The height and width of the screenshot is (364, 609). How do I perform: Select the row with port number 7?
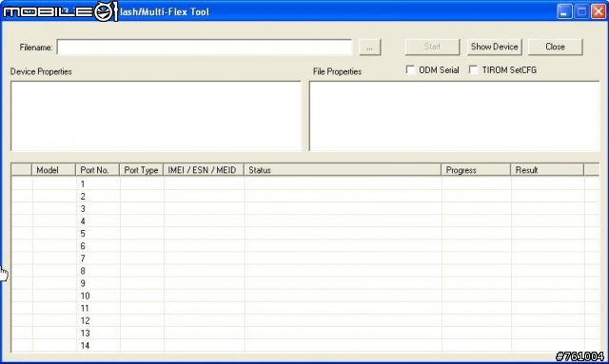[305, 259]
